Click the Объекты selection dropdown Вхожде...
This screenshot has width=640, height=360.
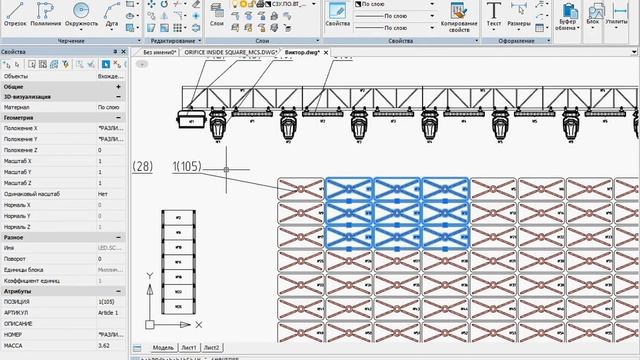(111, 76)
